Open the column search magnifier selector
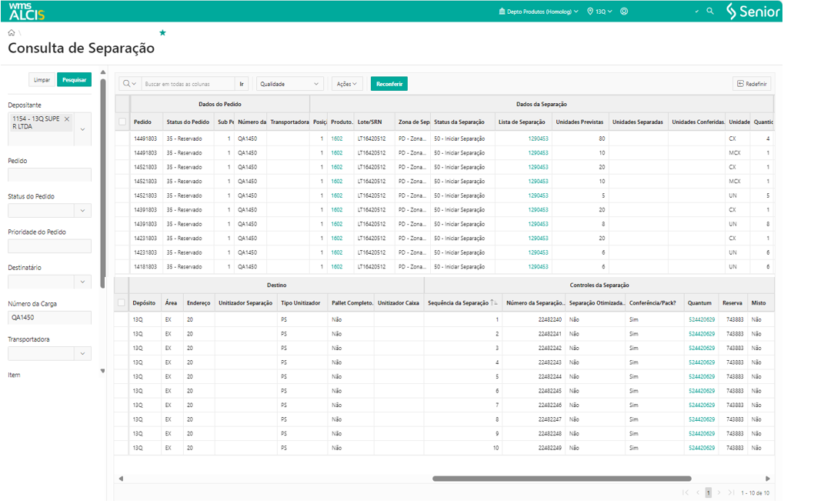The image size is (834, 504). pos(129,84)
